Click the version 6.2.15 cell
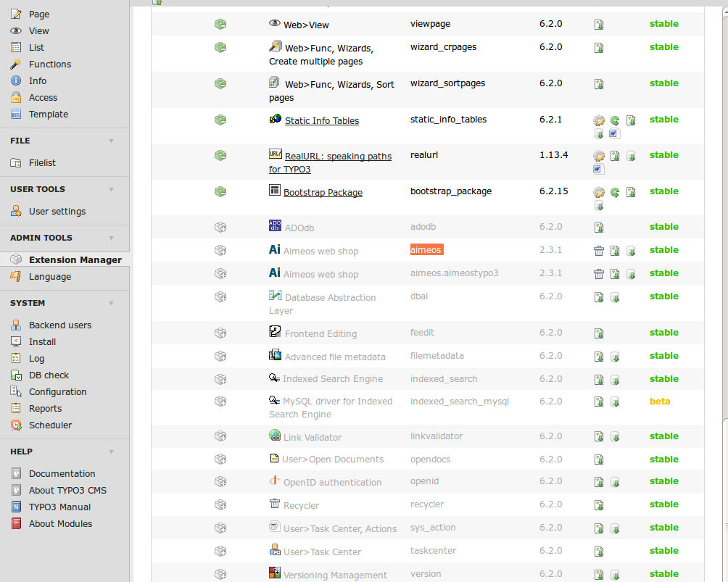The width and height of the screenshot is (728, 582). tap(553, 191)
